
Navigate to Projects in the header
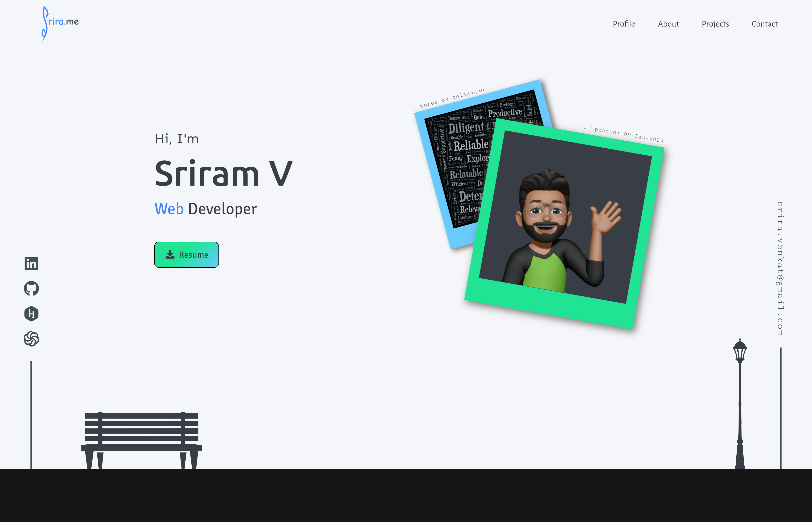[715, 24]
